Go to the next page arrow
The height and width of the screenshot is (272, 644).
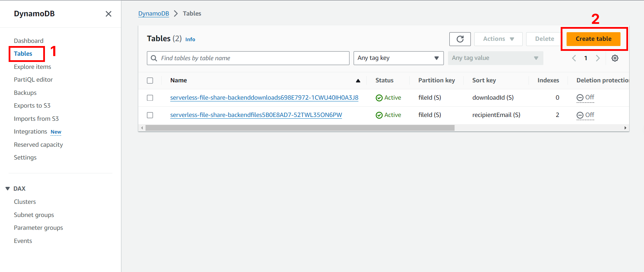[598, 58]
